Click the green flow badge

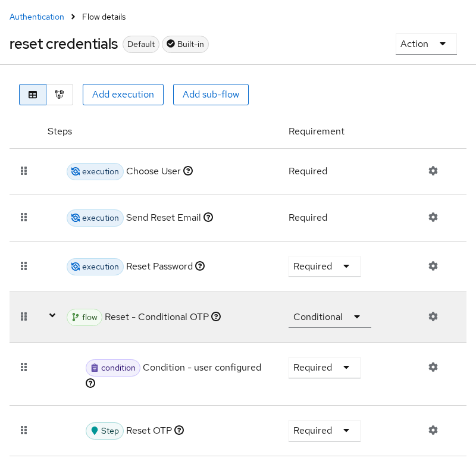click(x=84, y=317)
